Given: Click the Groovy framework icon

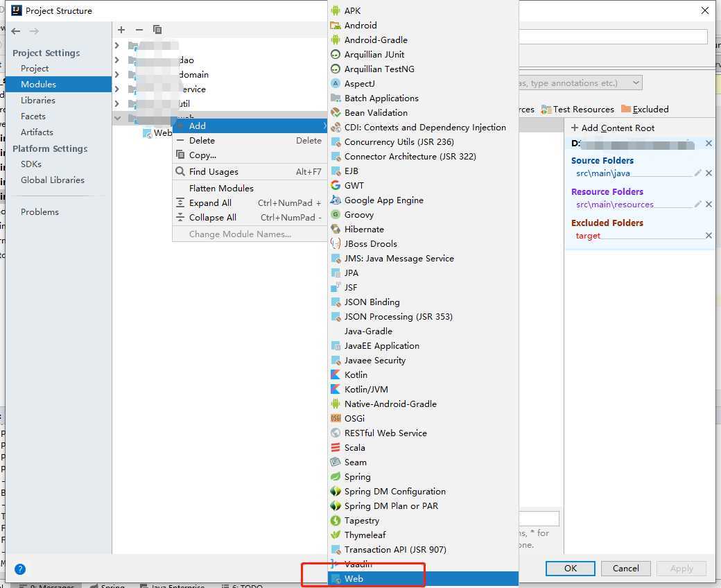Looking at the screenshot, I should (336, 215).
